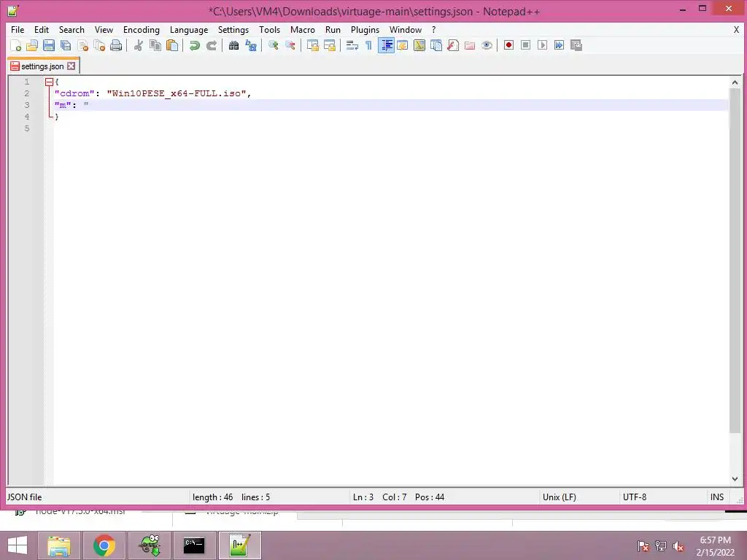Toggle show all characters pilcrow icon

368,46
